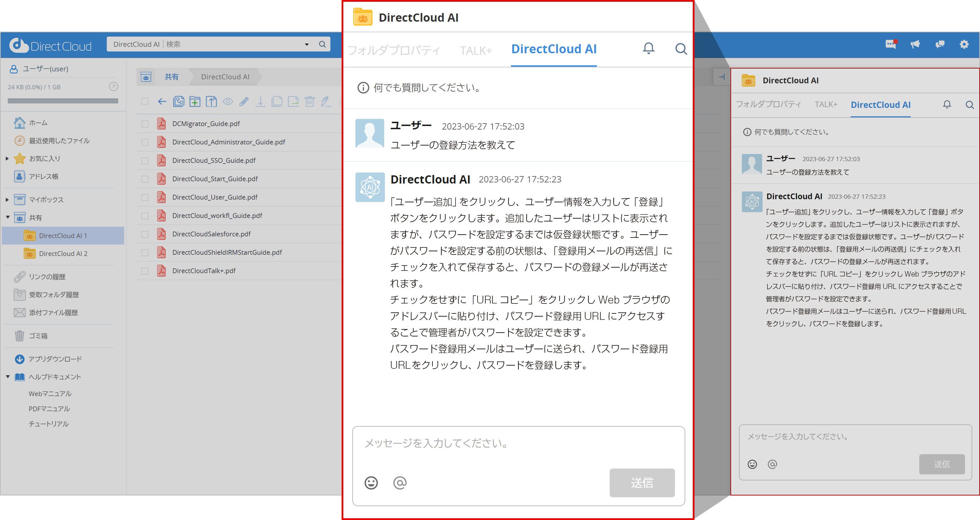Switch to TALK+ tab in right-side panel
This screenshot has width=980, height=520.
tap(826, 105)
